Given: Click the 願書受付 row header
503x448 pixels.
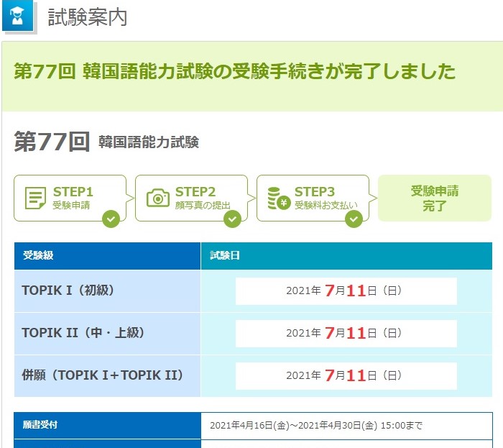Looking at the screenshot, I should (x=108, y=425).
